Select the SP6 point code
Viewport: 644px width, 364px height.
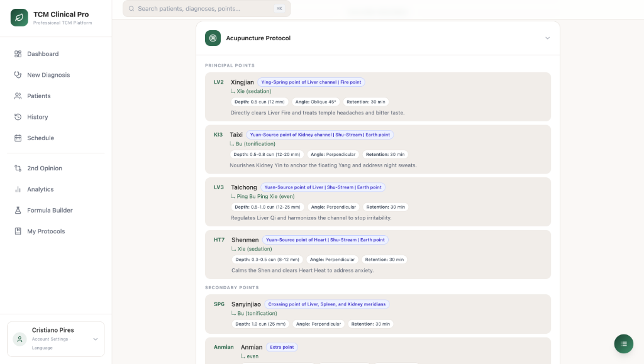219,304
